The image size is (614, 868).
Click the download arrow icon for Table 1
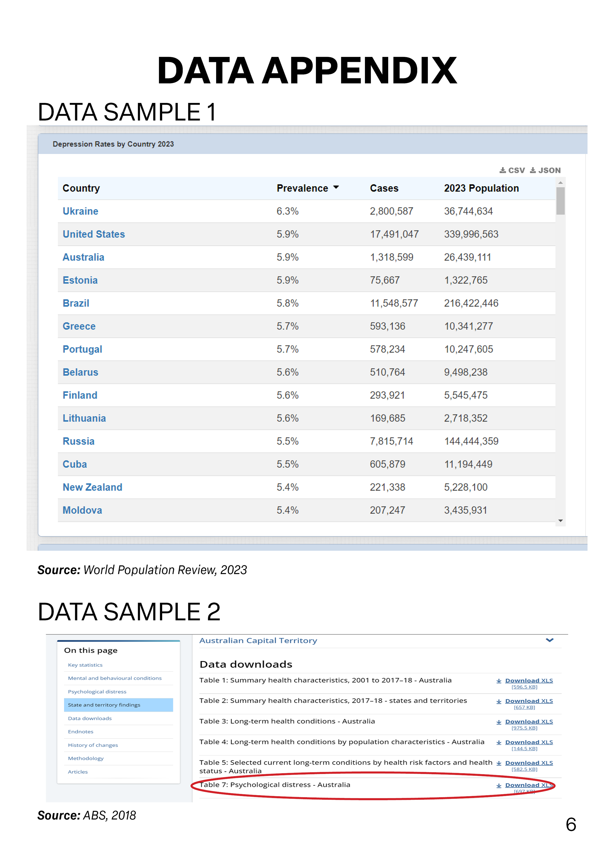pos(499,681)
